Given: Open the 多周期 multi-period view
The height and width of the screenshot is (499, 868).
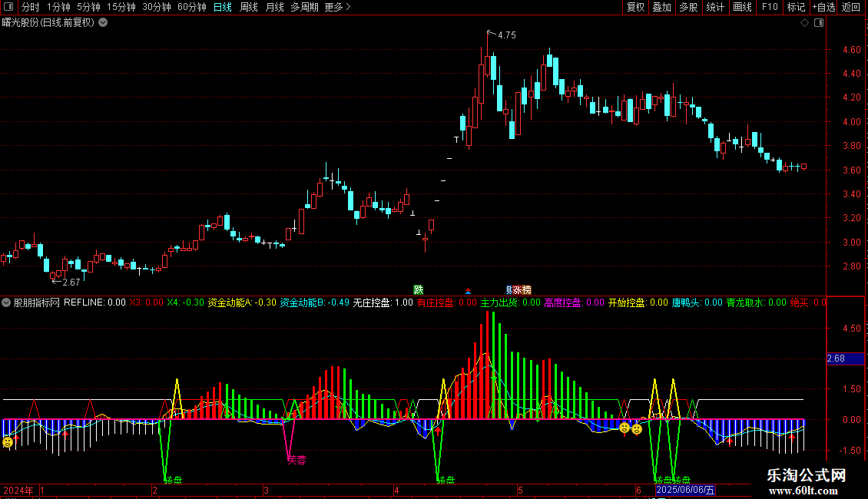Looking at the screenshot, I should (x=304, y=7).
